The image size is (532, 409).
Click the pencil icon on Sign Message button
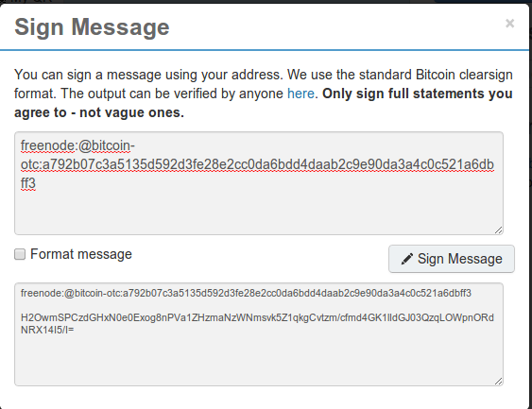[x=407, y=259]
